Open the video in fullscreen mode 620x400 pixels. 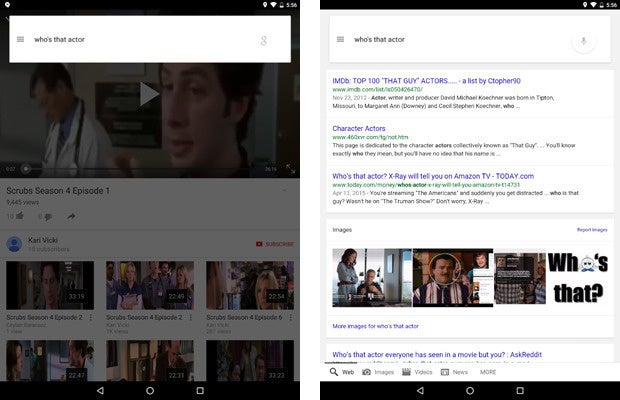point(291,168)
